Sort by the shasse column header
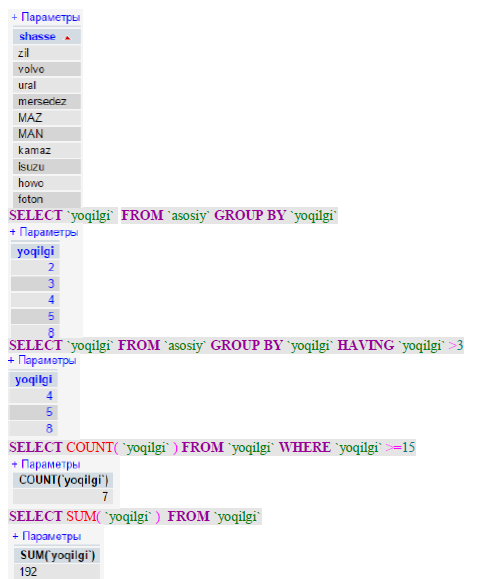Screen dimensions: 490x579 click(x=37, y=37)
